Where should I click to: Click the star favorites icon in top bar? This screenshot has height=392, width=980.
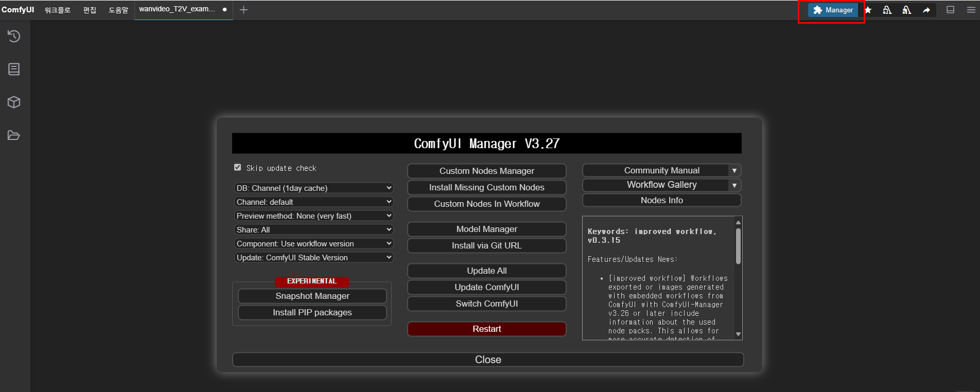(x=868, y=10)
